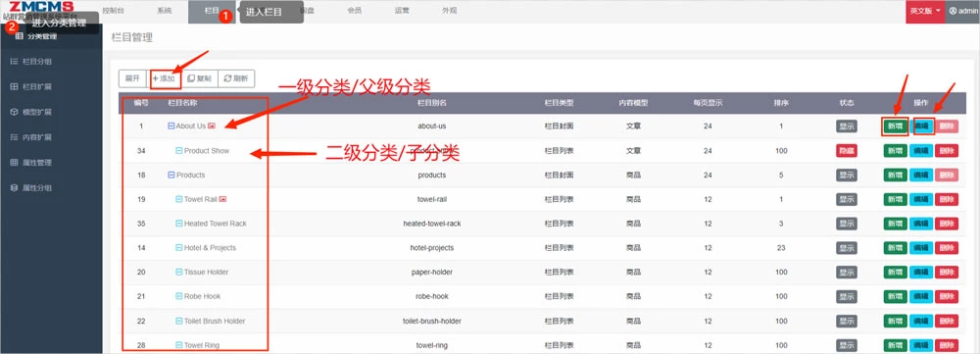The image size is (980, 354).
Task: Click the Toilet Brush Holder name
Action: [x=215, y=321]
